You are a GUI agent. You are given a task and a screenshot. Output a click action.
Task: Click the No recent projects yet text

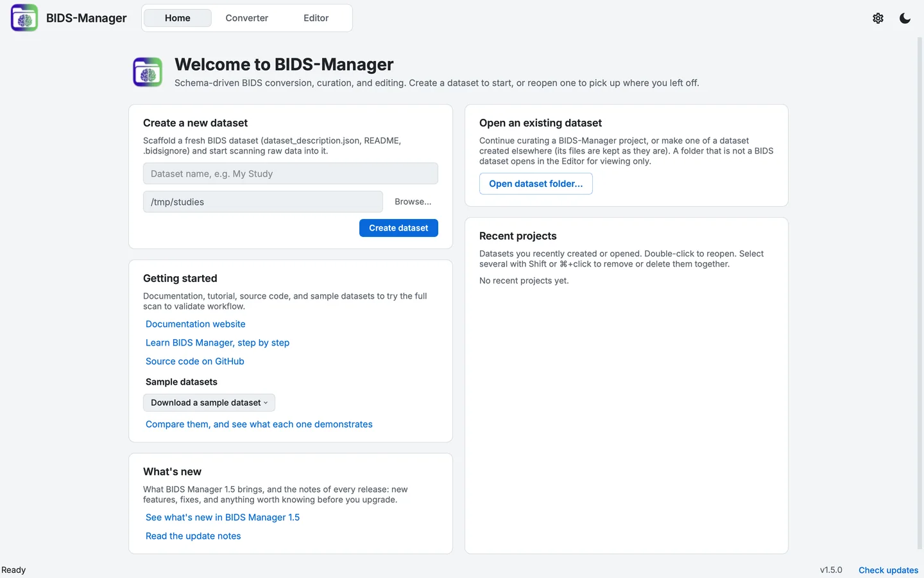point(524,281)
